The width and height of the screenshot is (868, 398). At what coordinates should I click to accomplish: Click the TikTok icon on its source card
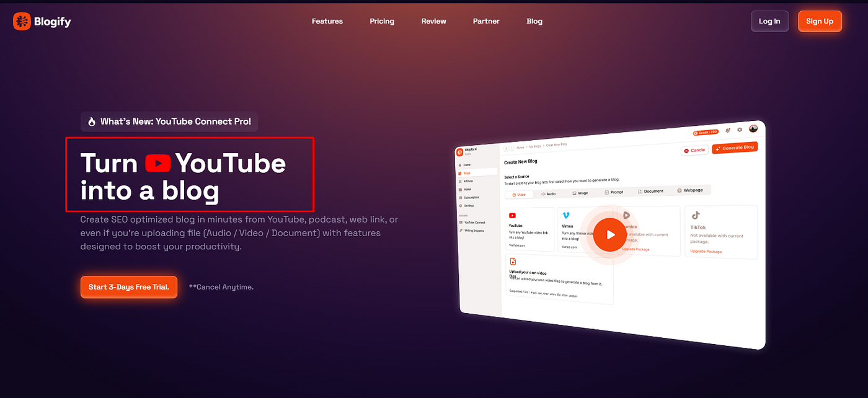point(696,216)
